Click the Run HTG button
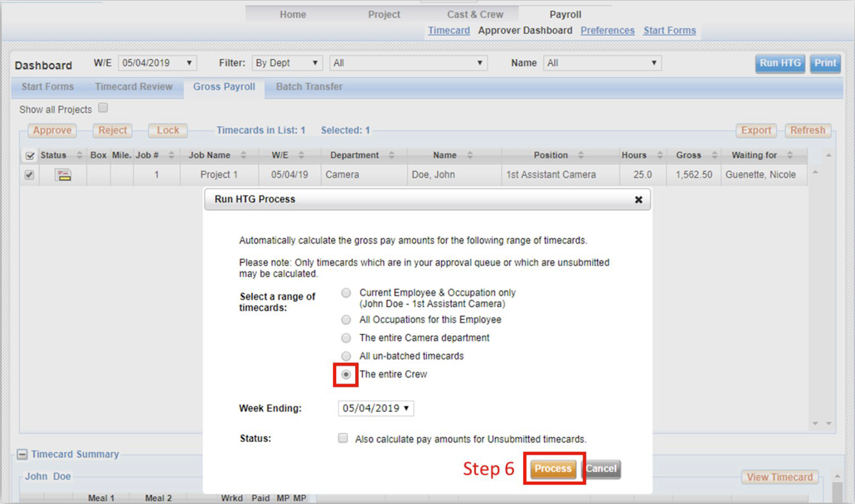 point(780,63)
